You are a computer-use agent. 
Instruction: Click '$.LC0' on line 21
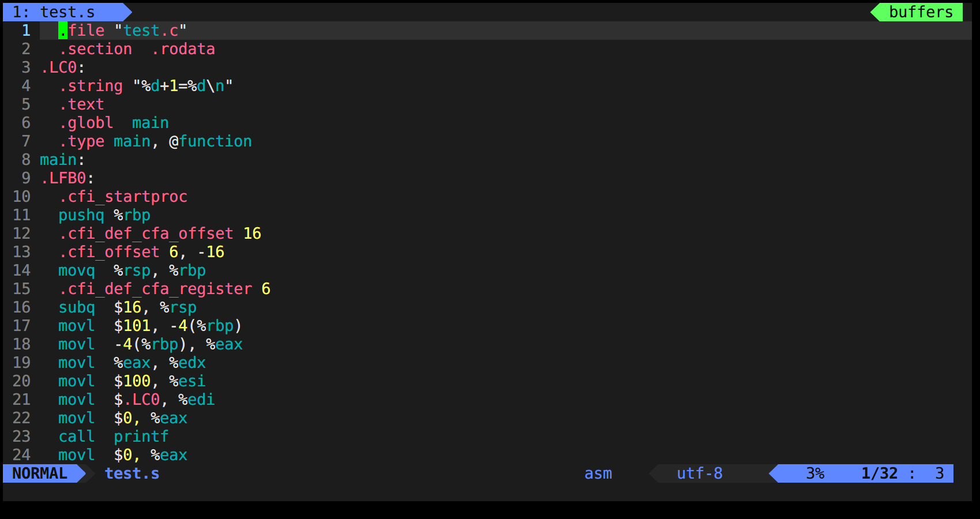pyautogui.click(x=137, y=400)
